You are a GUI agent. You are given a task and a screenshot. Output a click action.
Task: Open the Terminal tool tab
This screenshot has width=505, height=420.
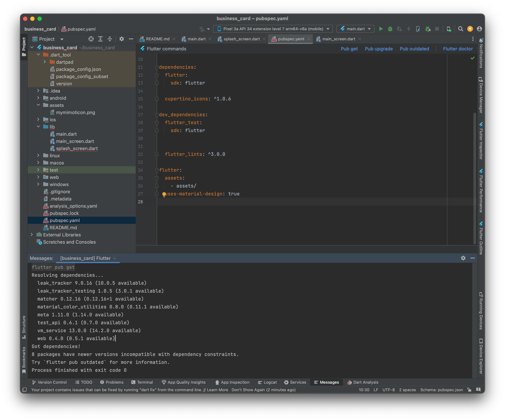click(x=142, y=382)
